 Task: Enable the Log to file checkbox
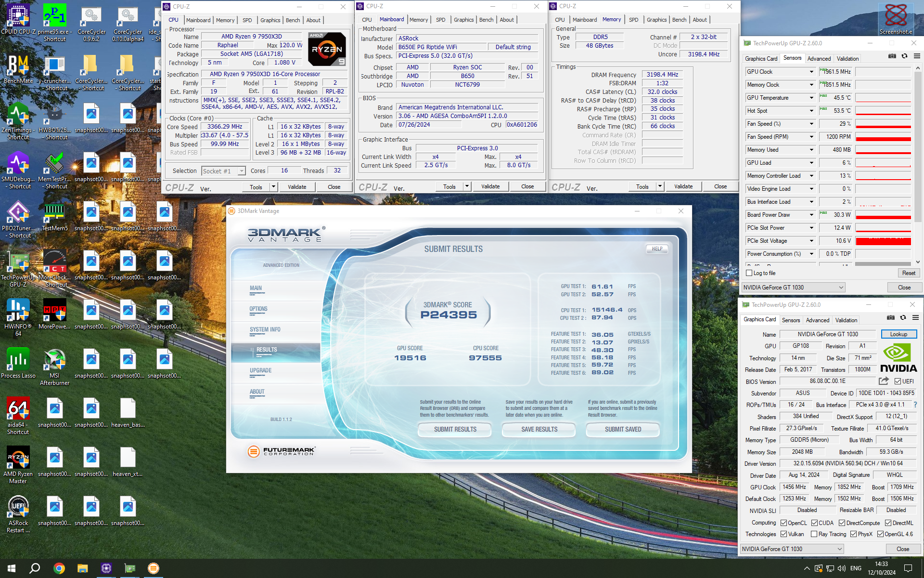(x=749, y=273)
